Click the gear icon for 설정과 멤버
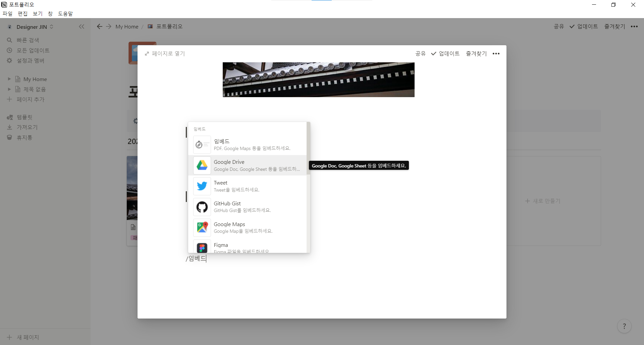The image size is (644, 345). click(9, 60)
